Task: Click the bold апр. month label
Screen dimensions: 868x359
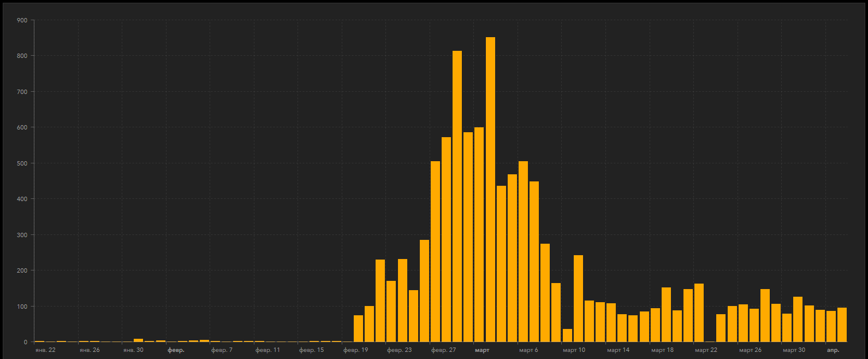Action: (x=833, y=350)
